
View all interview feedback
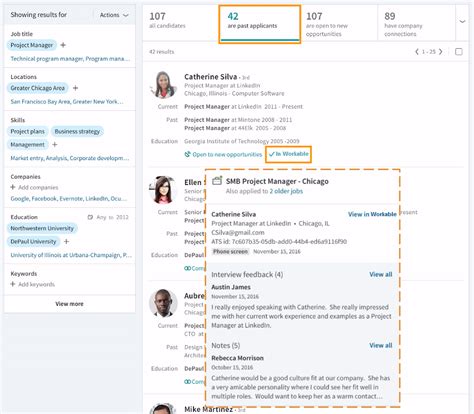click(381, 274)
